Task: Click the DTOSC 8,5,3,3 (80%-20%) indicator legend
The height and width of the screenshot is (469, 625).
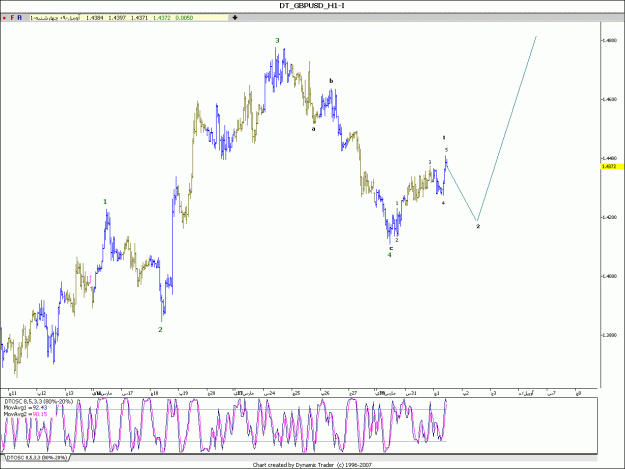Action: (39, 402)
